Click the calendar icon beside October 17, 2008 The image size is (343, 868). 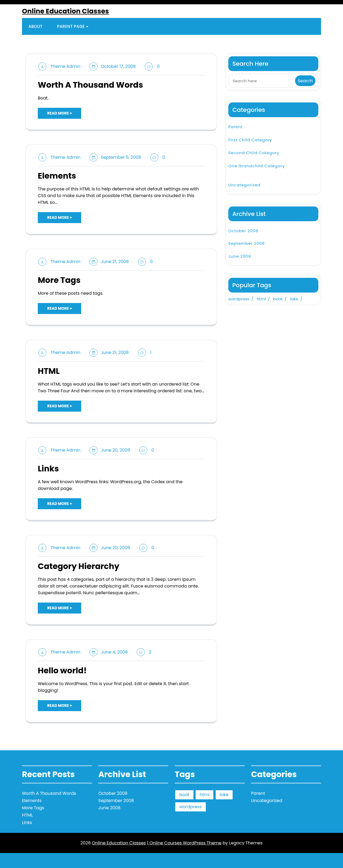coord(93,67)
